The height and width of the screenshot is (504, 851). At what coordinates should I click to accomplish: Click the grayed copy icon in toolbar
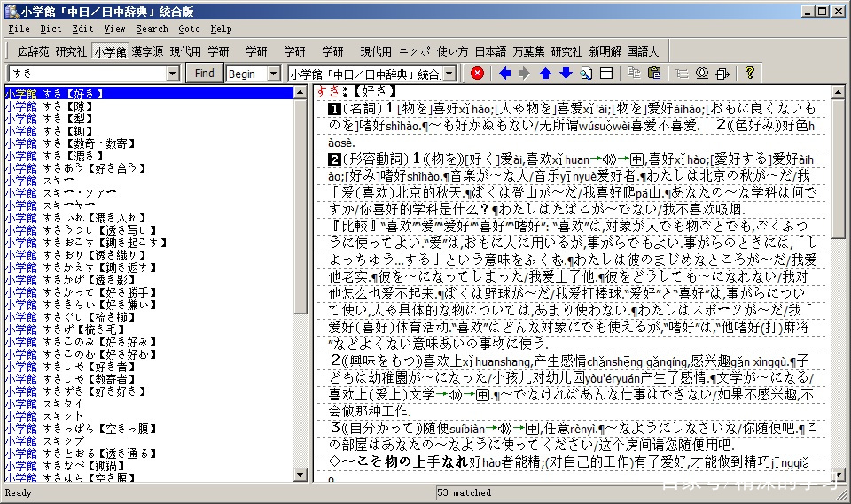[633, 74]
